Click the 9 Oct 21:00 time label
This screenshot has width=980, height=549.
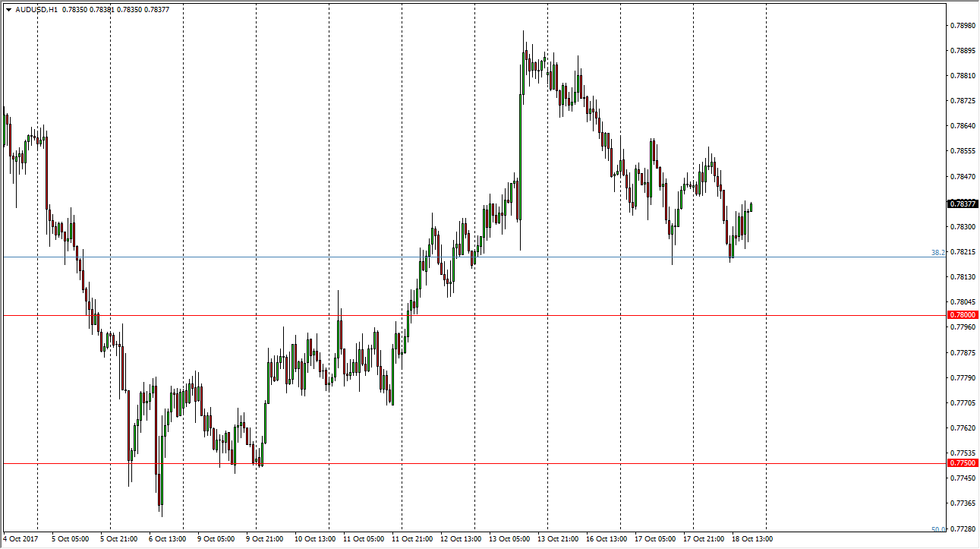(x=266, y=539)
